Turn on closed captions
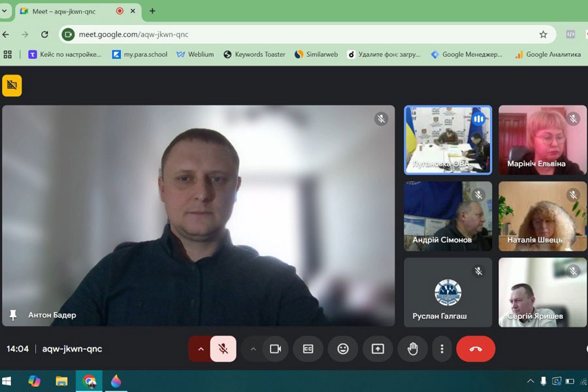588x392 pixels. [308, 349]
